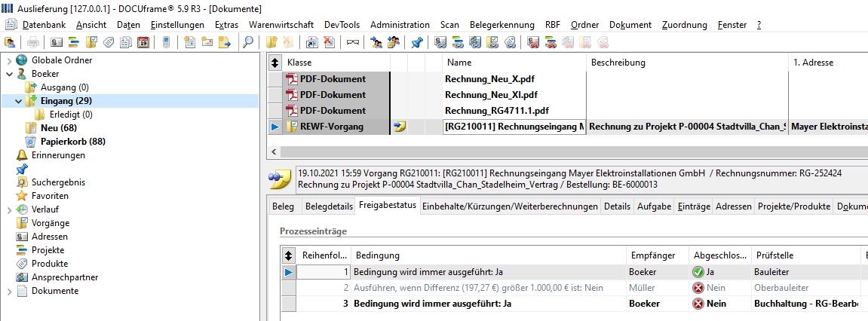Click the star icon beside Favoriten
Screen dimensions: 868x321
22,196
